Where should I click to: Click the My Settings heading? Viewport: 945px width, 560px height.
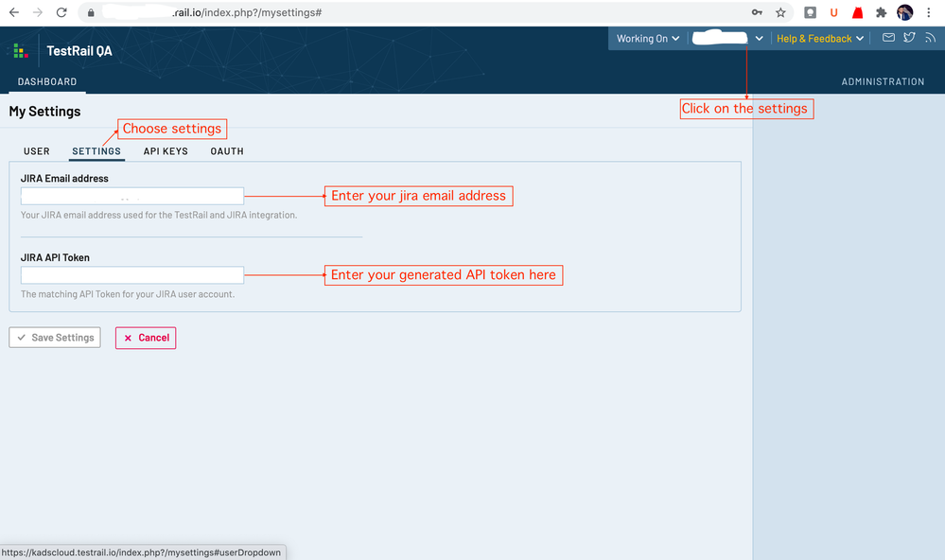[44, 112]
